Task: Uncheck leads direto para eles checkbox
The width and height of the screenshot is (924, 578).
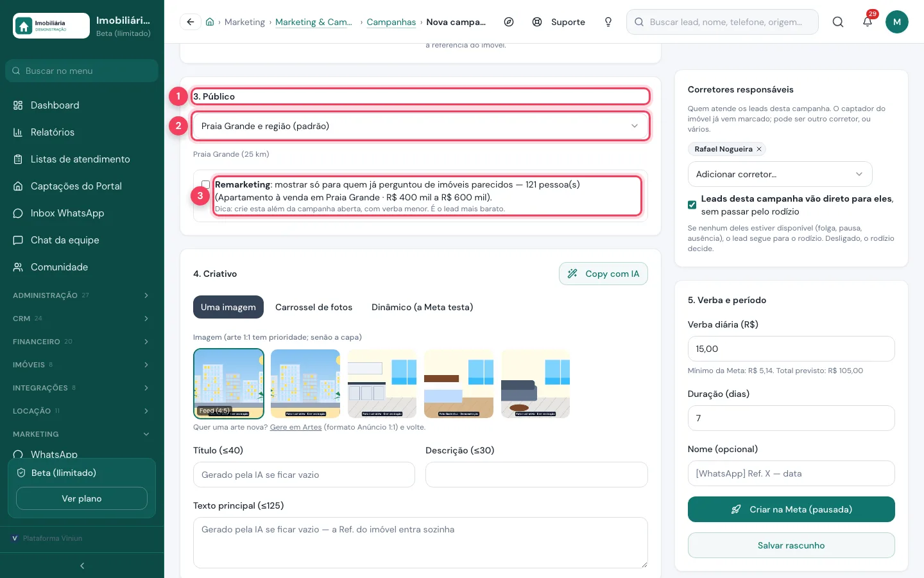Action: point(692,205)
